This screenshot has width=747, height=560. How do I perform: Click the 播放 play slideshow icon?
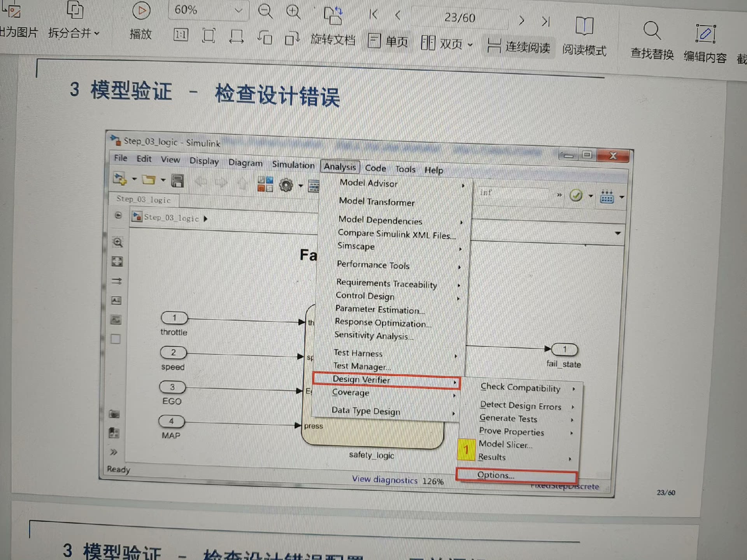tap(141, 10)
